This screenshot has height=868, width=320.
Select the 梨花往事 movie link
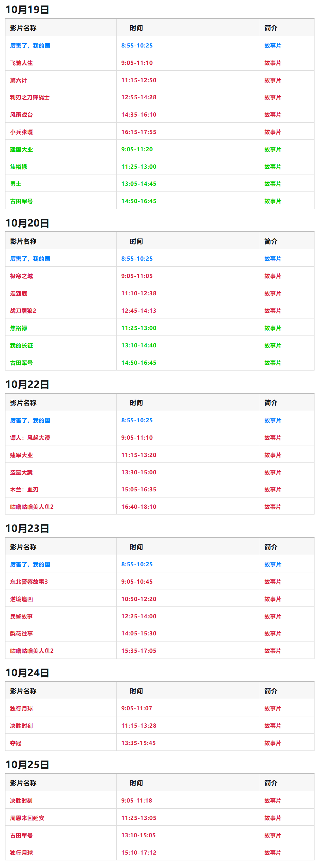22,634
